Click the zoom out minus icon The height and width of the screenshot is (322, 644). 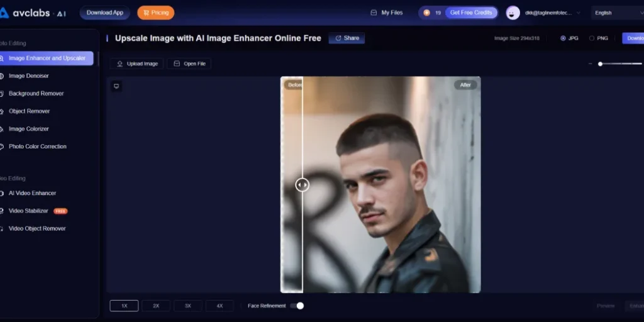pyautogui.click(x=590, y=64)
